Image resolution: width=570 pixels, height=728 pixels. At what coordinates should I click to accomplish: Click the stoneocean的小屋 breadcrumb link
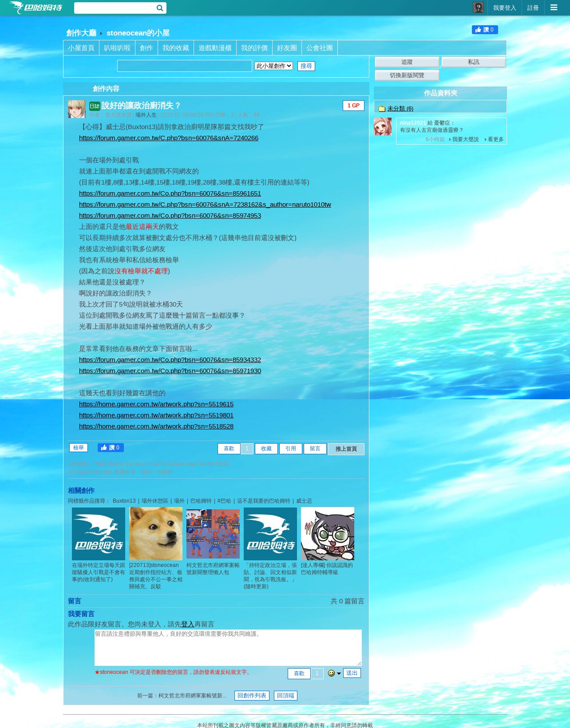138,33
